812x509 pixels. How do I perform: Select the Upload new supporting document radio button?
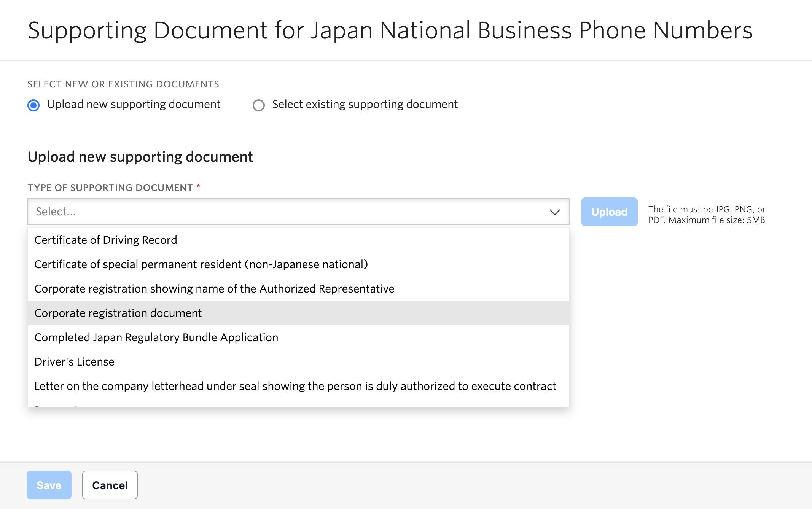coord(33,105)
